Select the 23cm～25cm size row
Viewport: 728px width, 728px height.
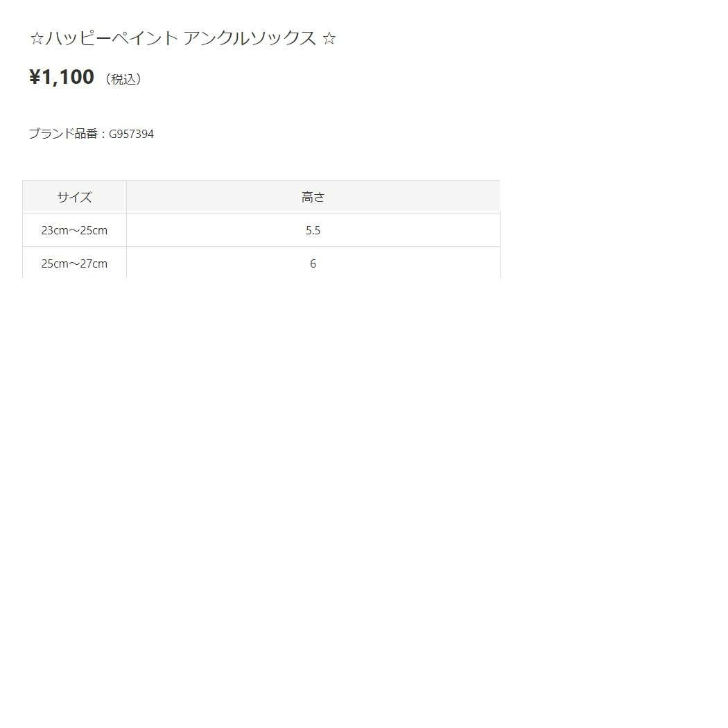point(74,230)
